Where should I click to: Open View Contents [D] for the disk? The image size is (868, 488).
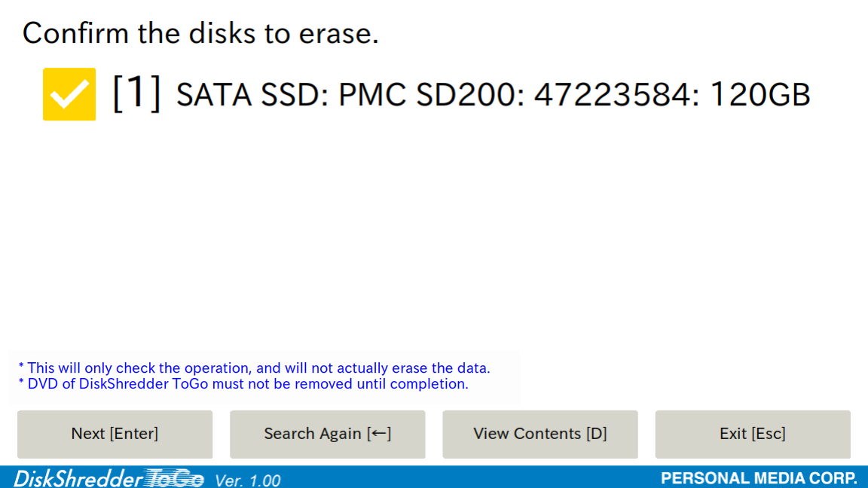[539, 434]
